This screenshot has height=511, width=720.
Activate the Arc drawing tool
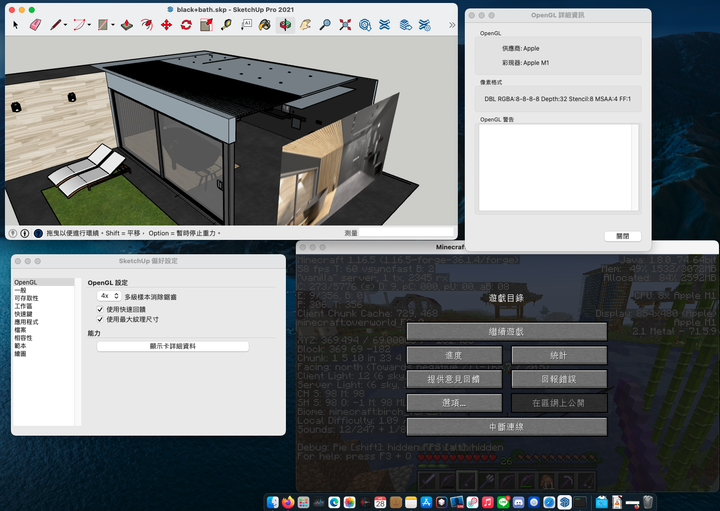point(79,25)
